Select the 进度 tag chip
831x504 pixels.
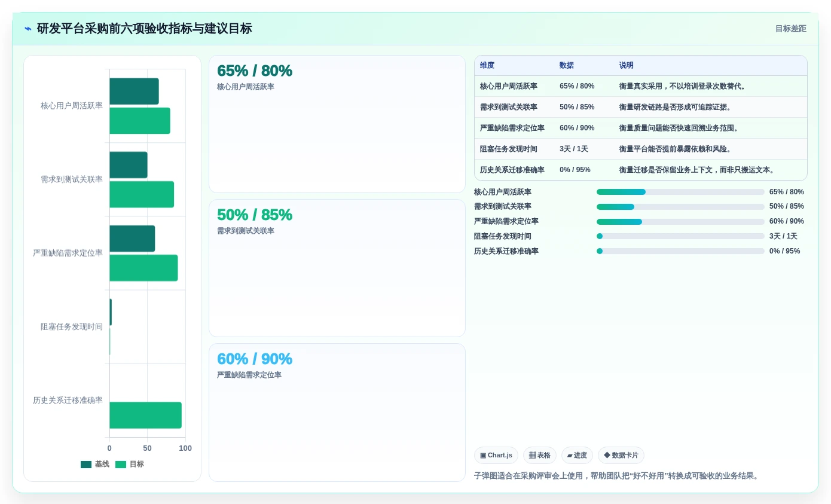click(577, 456)
